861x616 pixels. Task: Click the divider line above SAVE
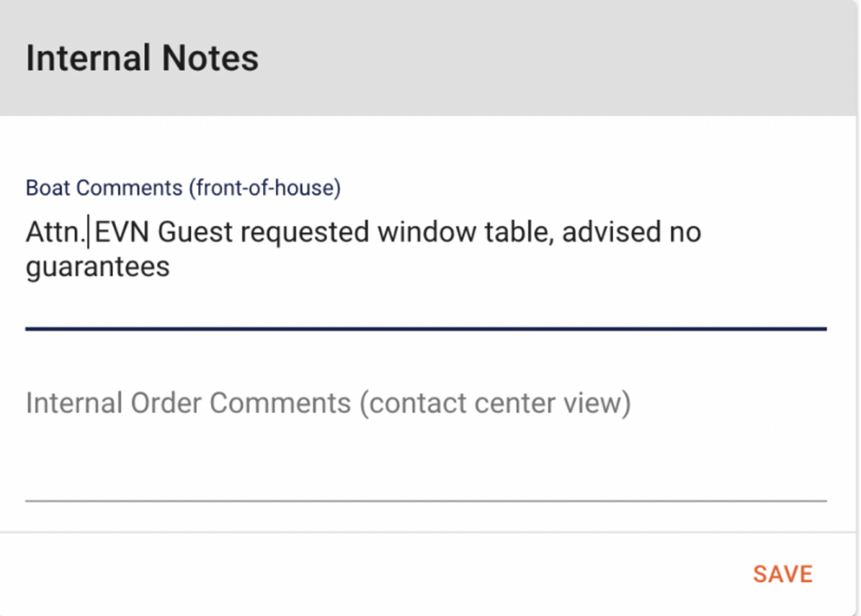click(426, 529)
